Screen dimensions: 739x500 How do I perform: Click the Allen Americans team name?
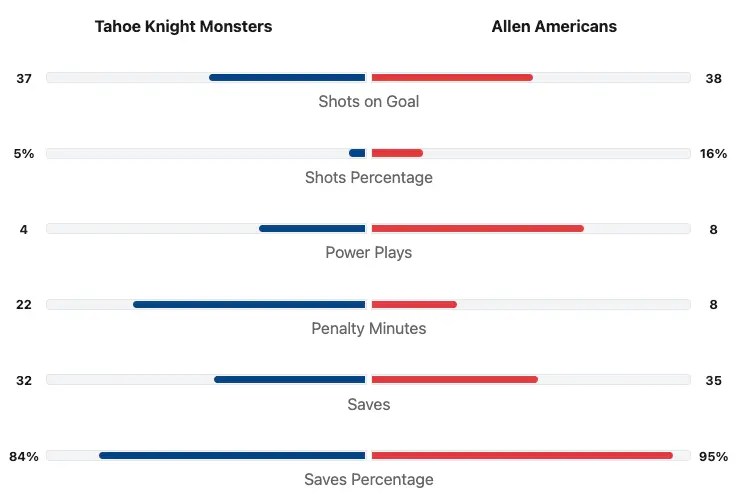tap(554, 27)
